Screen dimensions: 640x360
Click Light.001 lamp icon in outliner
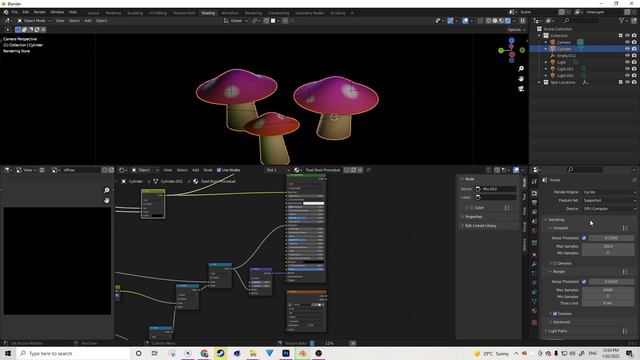coord(553,69)
